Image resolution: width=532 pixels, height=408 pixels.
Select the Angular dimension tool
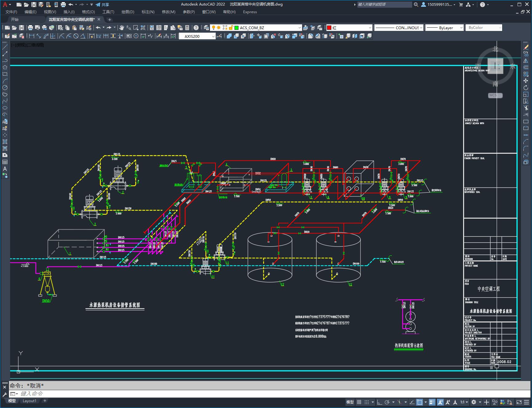(83, 36)
